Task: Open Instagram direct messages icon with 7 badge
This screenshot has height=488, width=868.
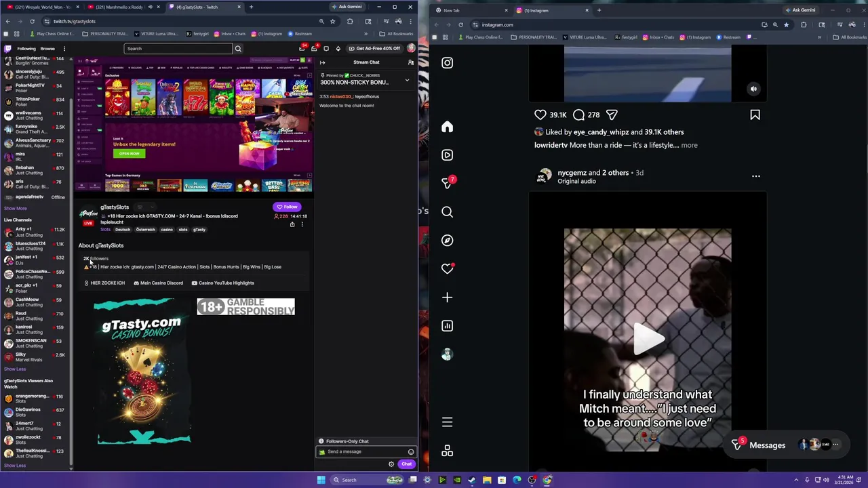Action: [x=448, y=183]
